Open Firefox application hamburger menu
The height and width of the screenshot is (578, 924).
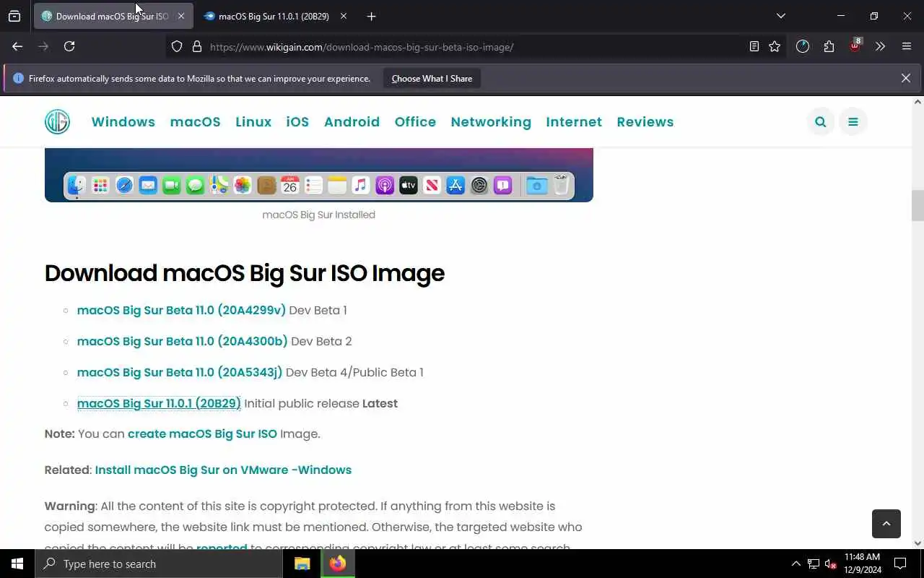[x=907, y=46]
